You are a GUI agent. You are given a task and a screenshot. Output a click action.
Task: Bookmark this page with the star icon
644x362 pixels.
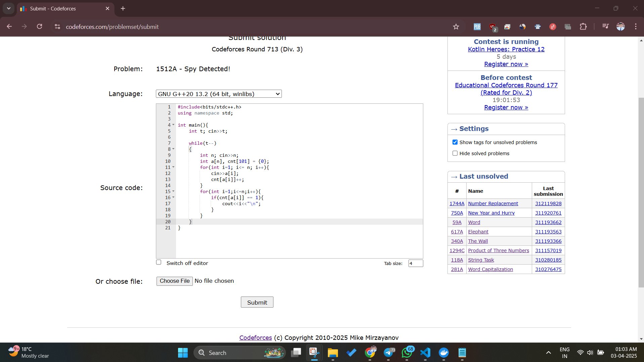pos(456,27)
